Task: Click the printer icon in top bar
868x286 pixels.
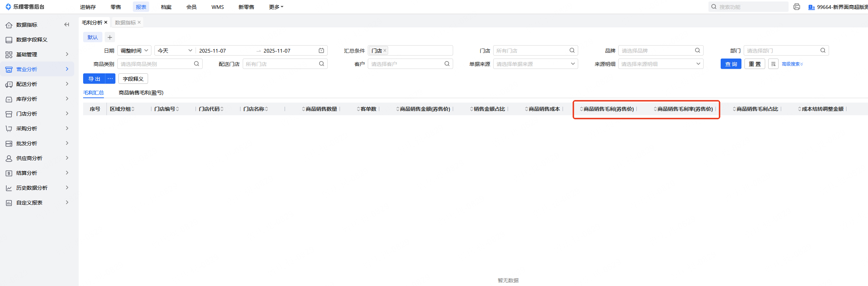Action: click(x=797, y=7)
